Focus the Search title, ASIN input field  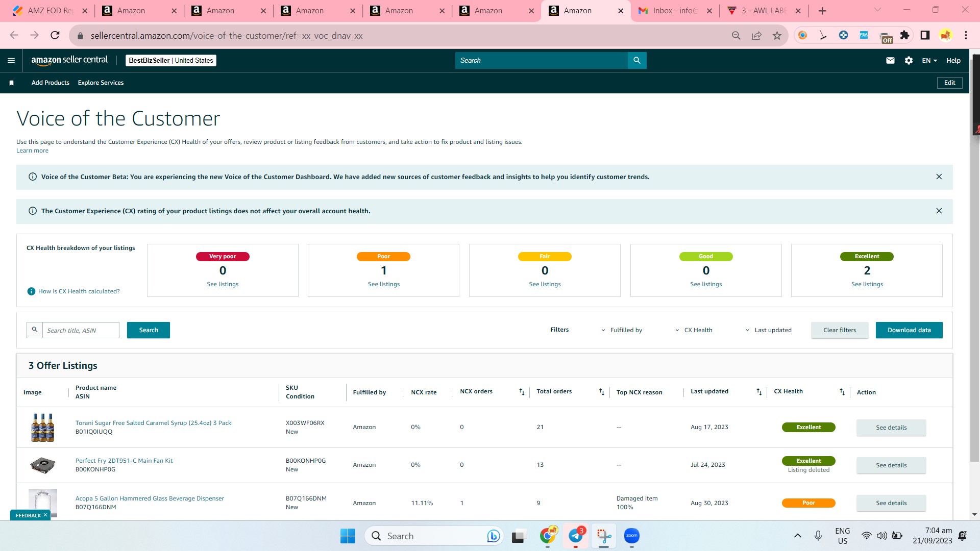81,330
